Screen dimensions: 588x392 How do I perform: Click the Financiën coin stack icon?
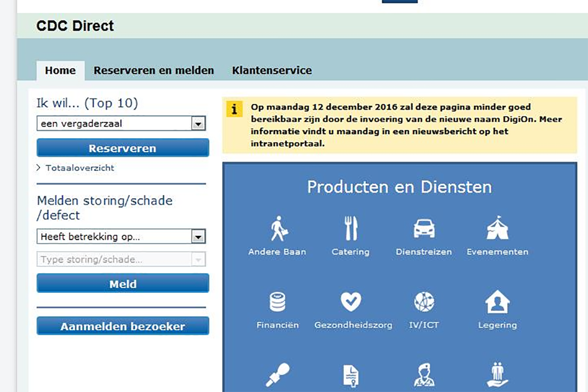(x=278, y=302)
